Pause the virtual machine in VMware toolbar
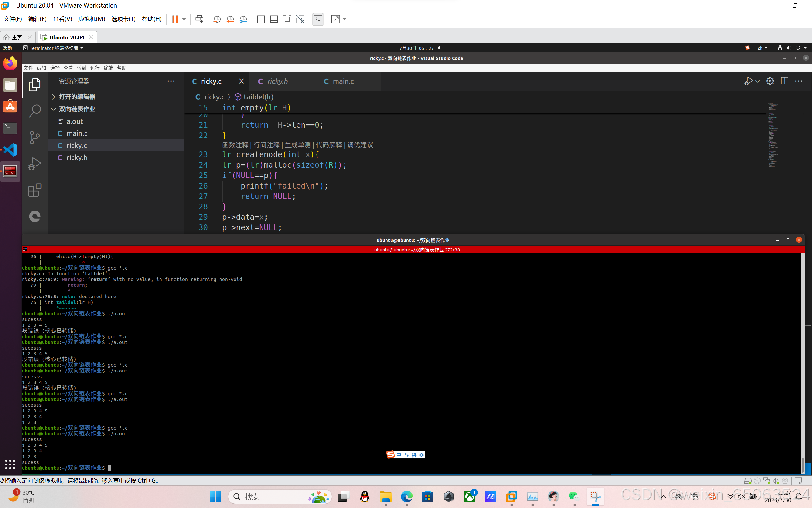 tap(175, 19)
